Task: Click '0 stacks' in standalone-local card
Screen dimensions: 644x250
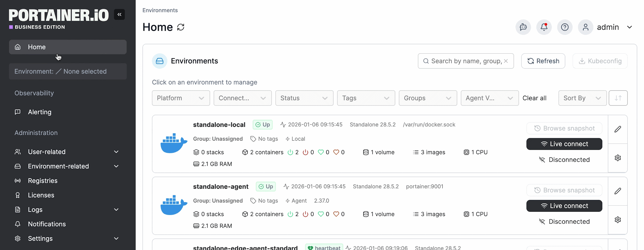Action: [208, 152]
